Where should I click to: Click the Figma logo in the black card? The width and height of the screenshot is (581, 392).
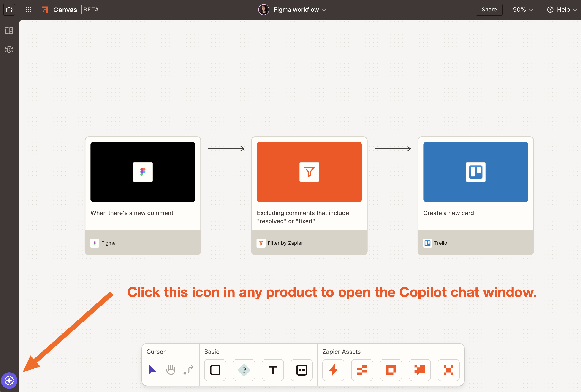coord(143,172)
